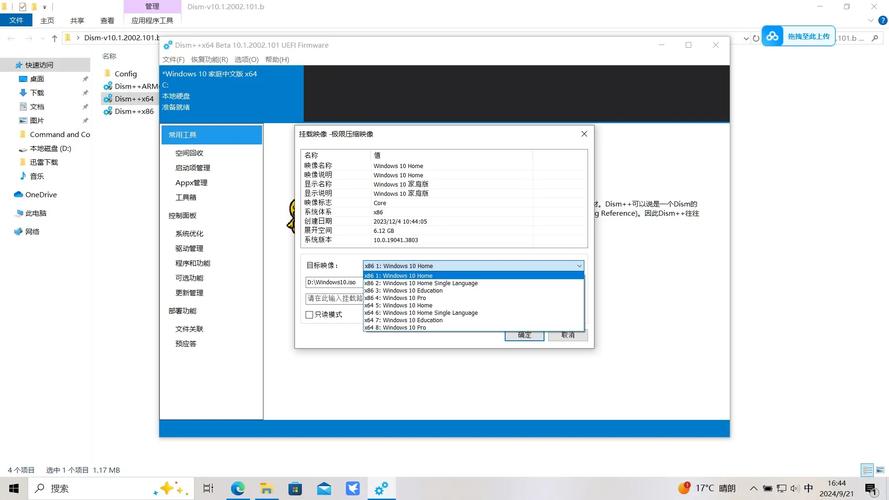Open Explorer help question-mark icon
This screenshot has height=500, width=889.
882,20
